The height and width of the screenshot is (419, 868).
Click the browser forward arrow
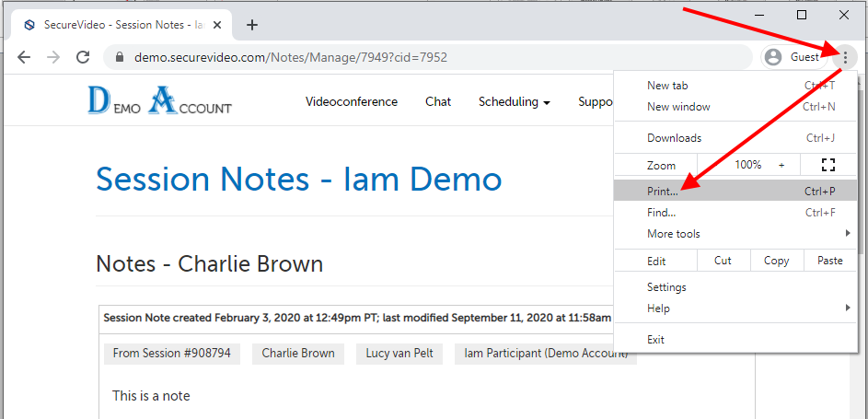53,57
